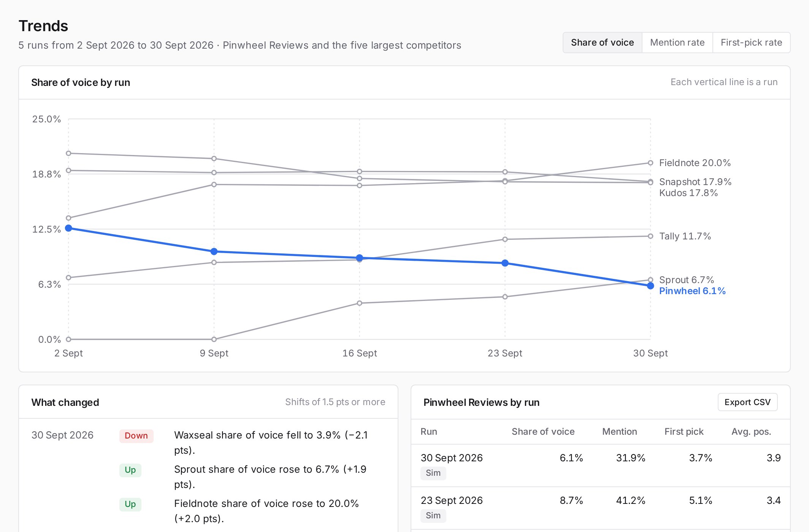809x532 pixels.
Task: Click the Pinwheel 6.1% series label
Action: click(692, 291)
